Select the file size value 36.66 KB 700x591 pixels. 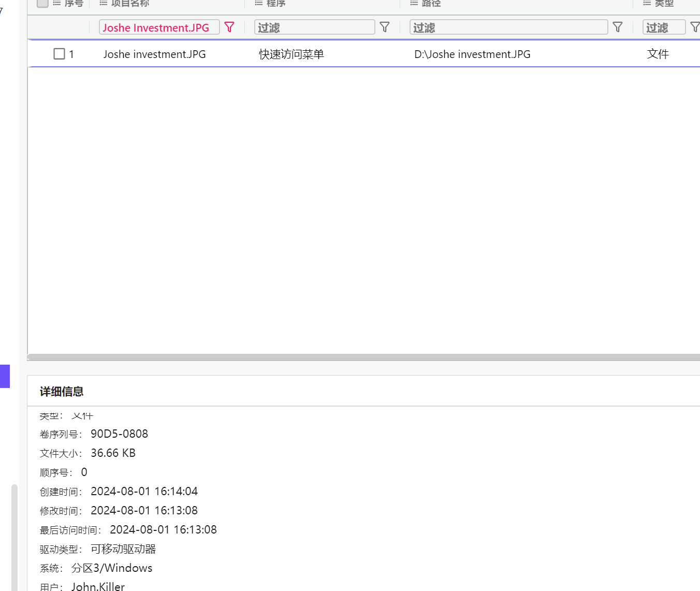[x=113, y=453]
